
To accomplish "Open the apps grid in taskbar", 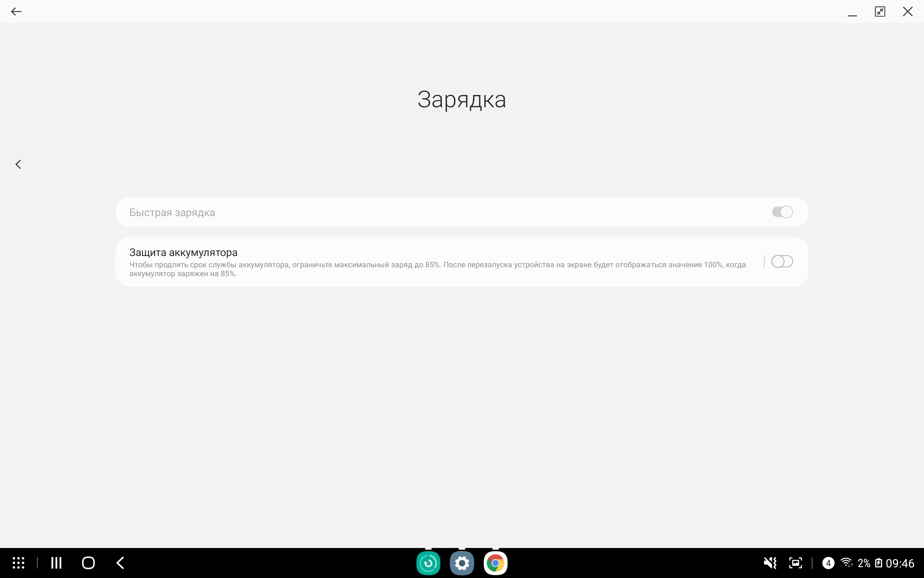I will tap(18, 563).
